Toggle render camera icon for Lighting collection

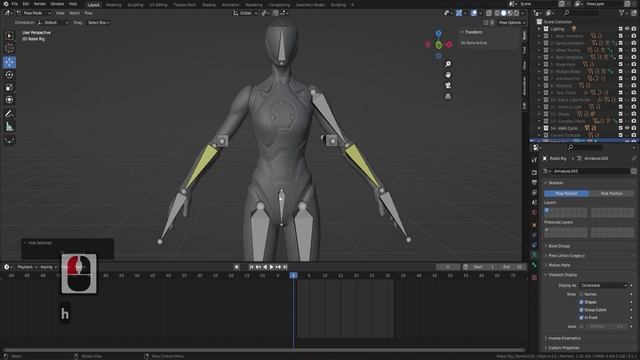(634, 29)
